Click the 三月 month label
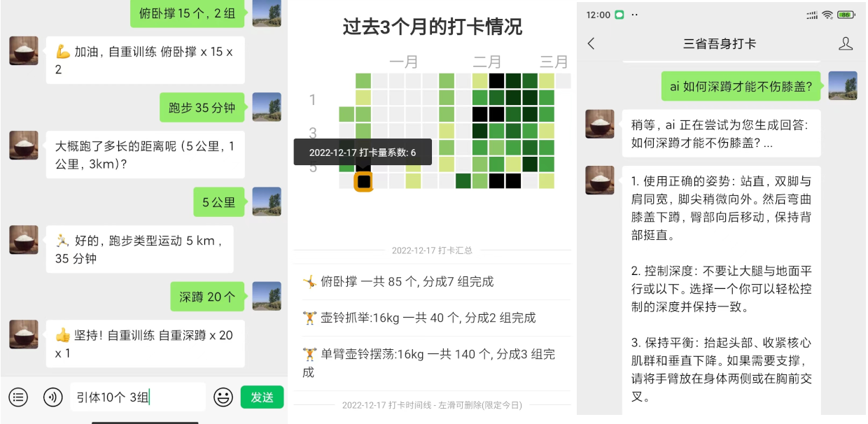The image size is (868, 424). tap(554, 62)
